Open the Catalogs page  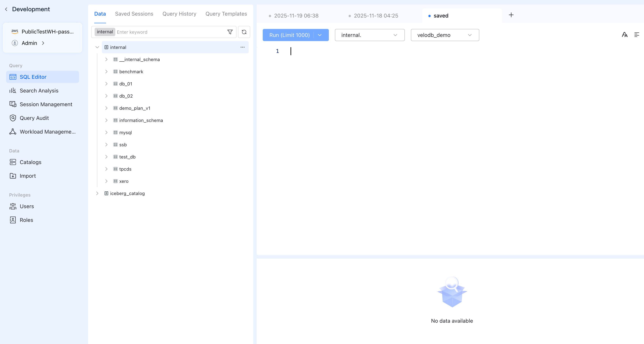(30, 162)
